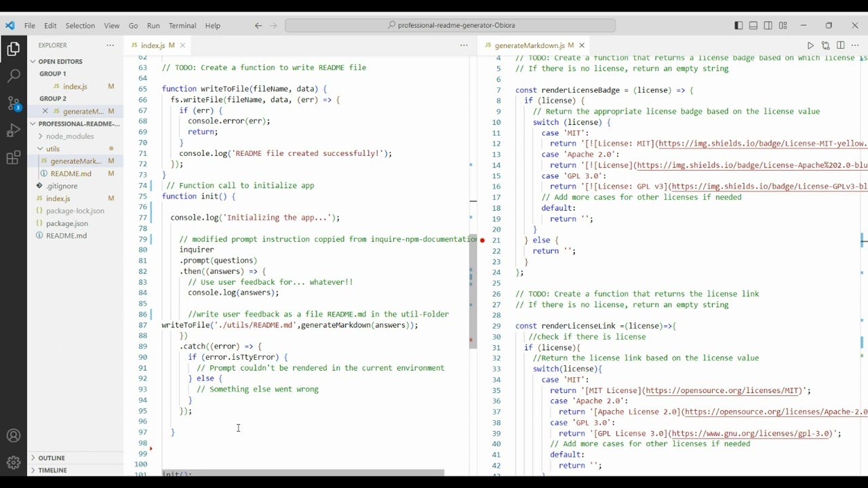
Task: Select index.js under Group 1
Action: coord(75,87)
